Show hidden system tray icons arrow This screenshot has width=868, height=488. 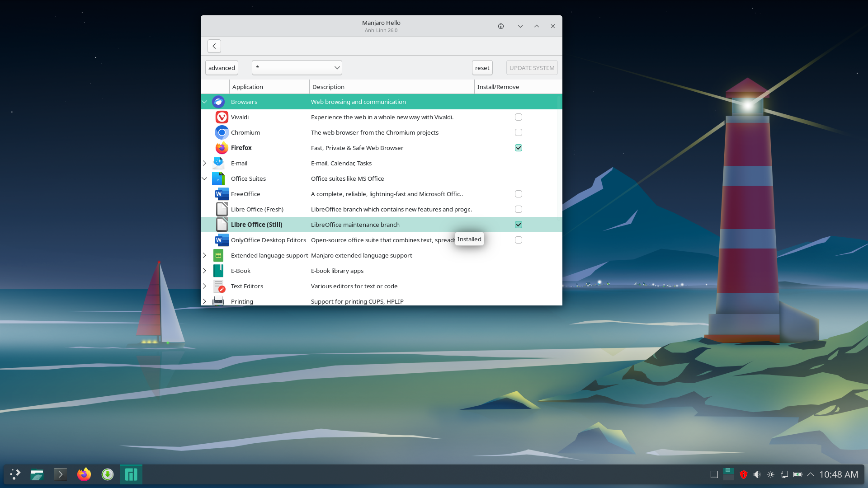coord(811,474)
